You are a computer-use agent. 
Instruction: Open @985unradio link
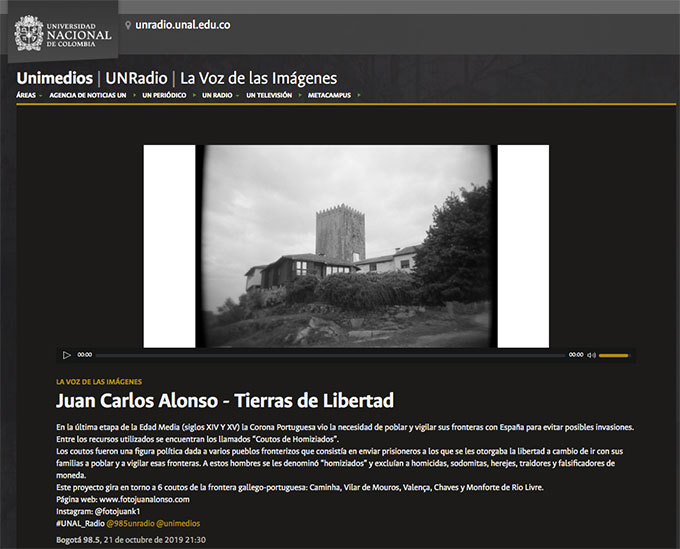(x=130, y=523)
